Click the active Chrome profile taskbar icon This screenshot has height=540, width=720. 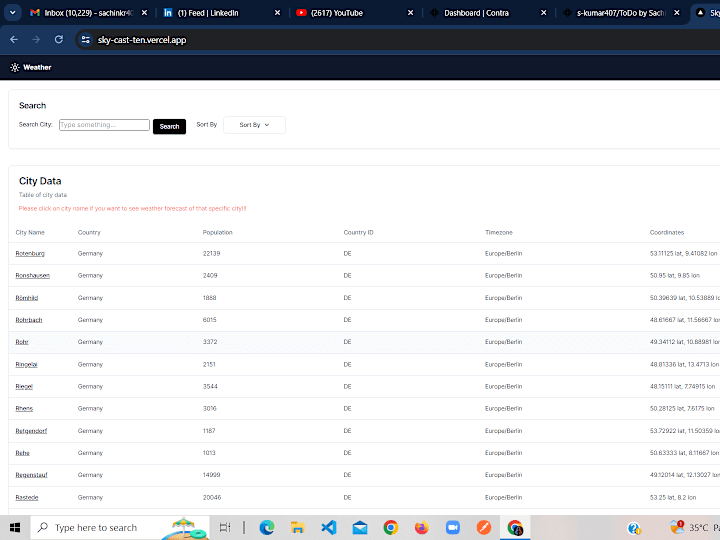(x=515, y=528)
